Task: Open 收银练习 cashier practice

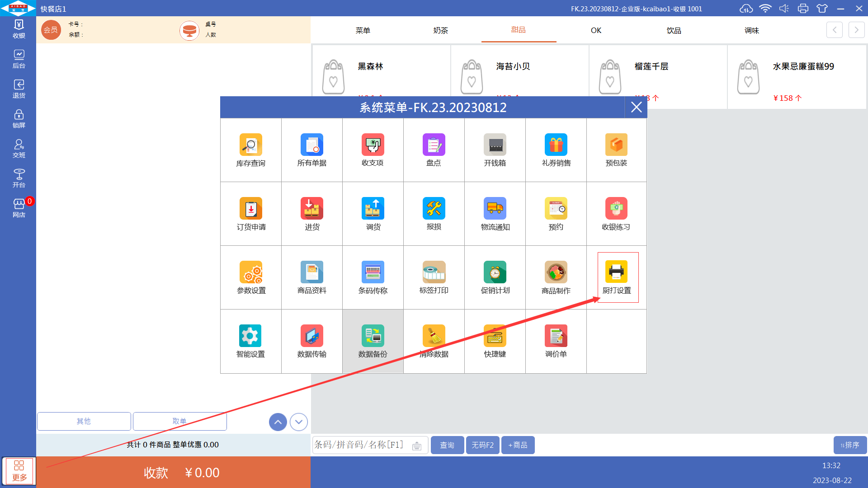Action: click(x=617, y=214)
